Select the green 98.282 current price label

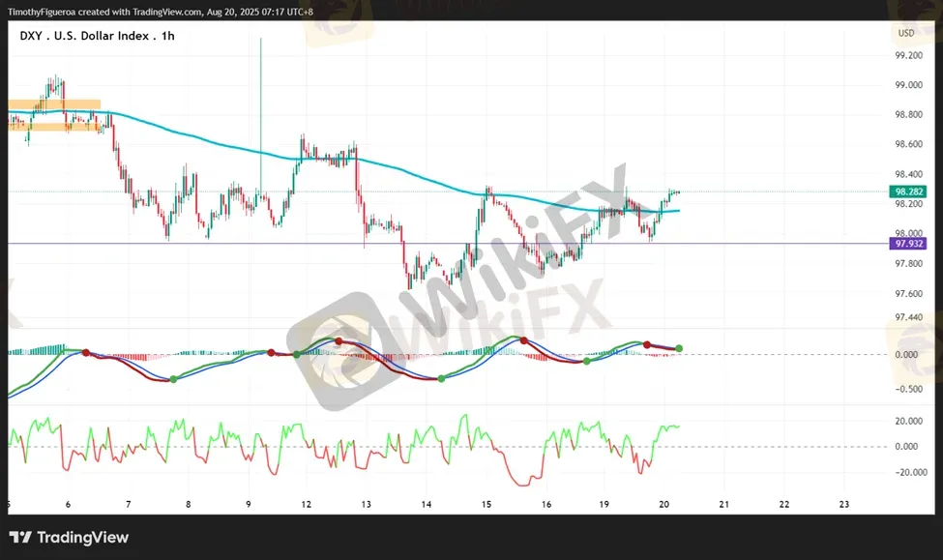908,192
